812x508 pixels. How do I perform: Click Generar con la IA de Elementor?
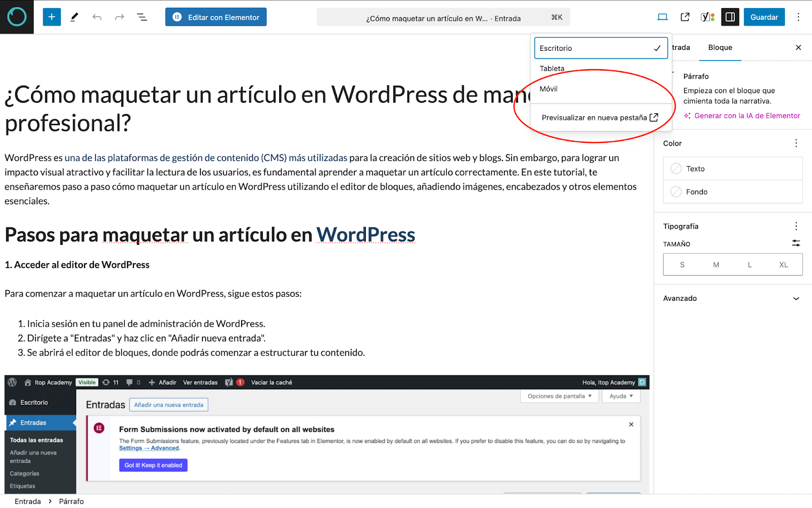pos(742,116)
